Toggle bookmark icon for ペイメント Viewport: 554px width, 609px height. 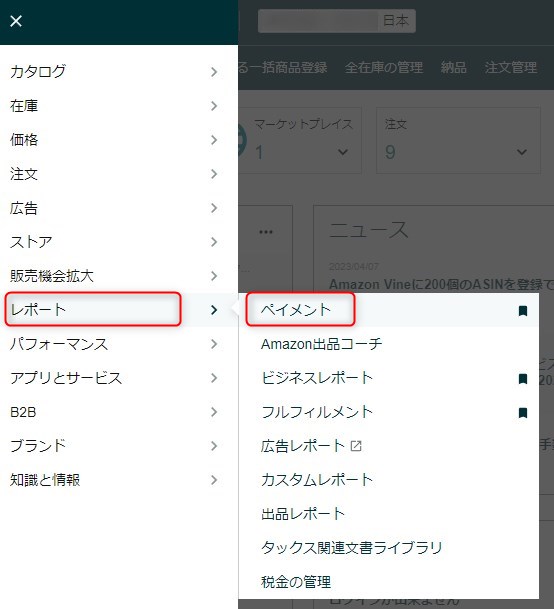[523, 310]
